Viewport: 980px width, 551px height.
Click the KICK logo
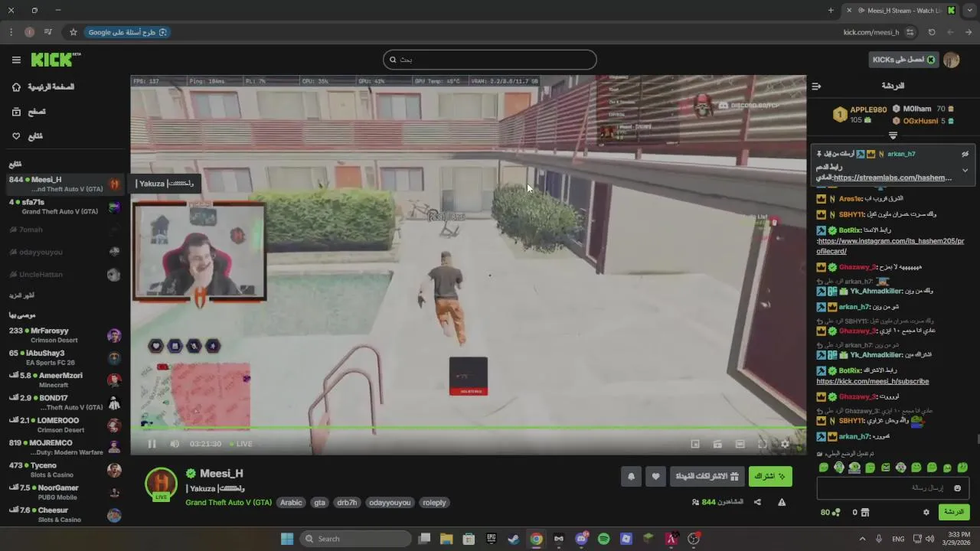(55, 60)
